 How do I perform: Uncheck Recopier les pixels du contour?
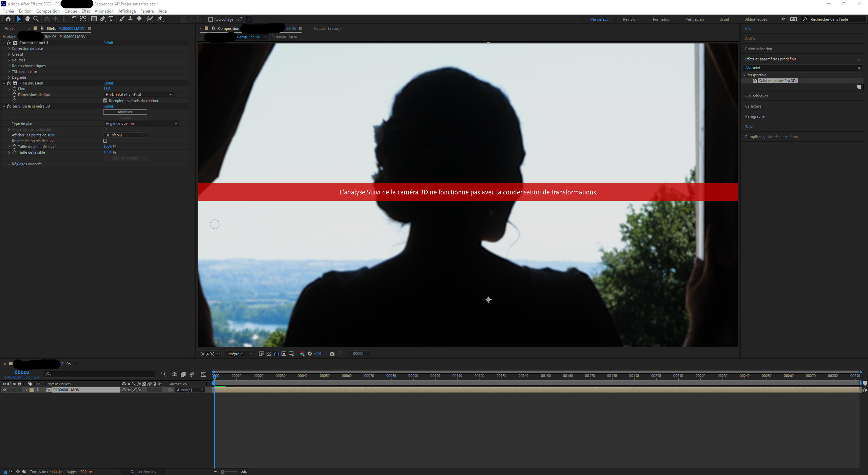coord(105,101)
